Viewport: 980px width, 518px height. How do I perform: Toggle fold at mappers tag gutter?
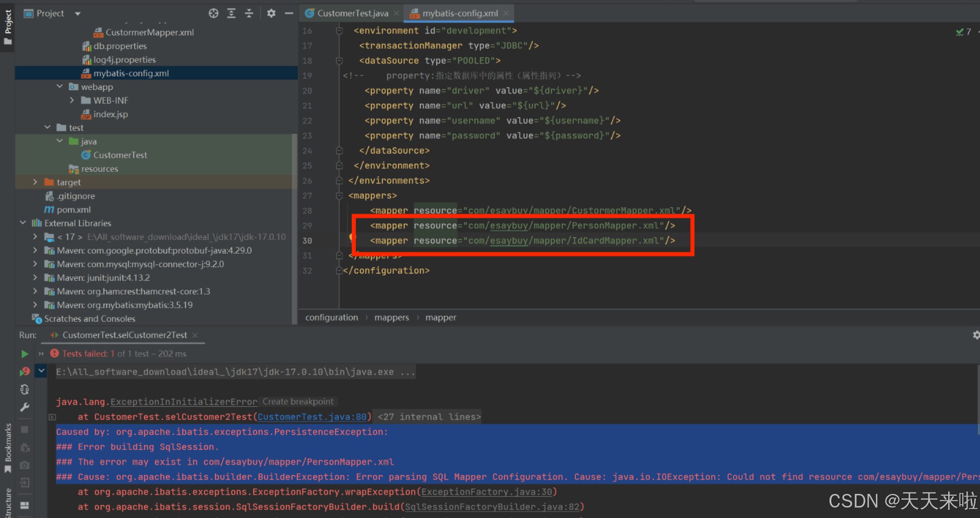click(x=339, y=195)
